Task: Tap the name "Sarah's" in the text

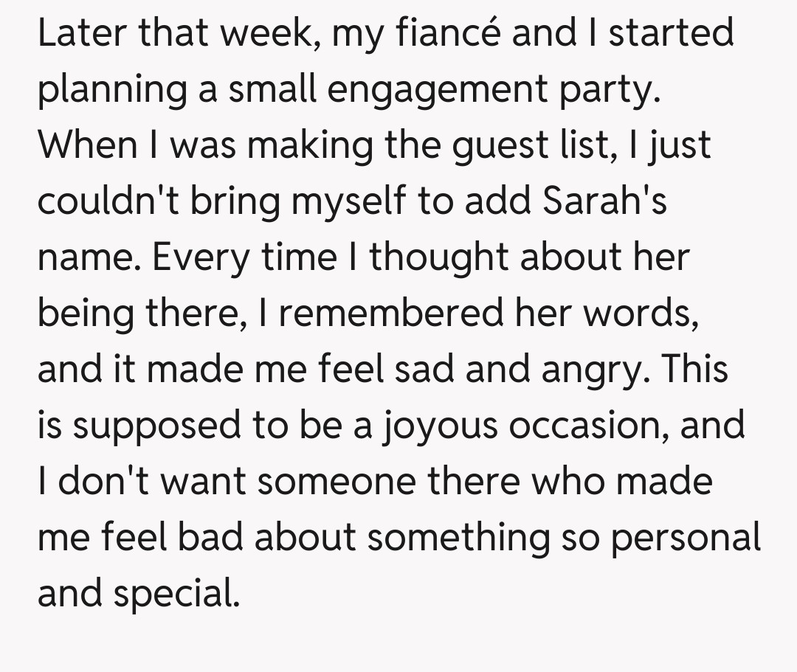Action: click(605, 201)
